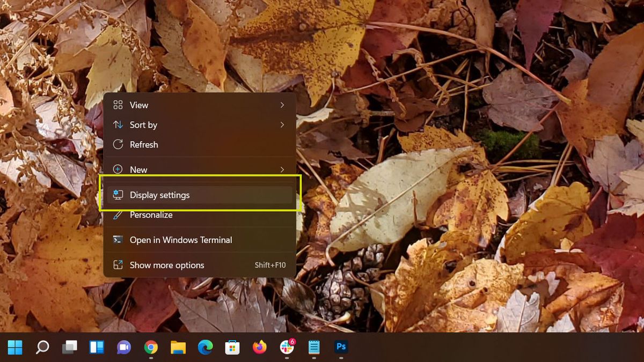
Task: Click the Refresh circular arrow icon
Action: coord(118,145)
